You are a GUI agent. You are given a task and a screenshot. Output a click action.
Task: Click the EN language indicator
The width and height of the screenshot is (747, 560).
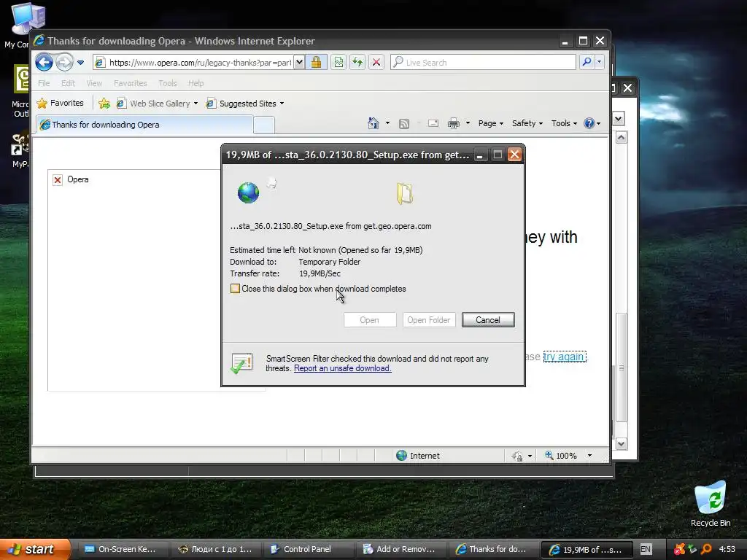646,549
